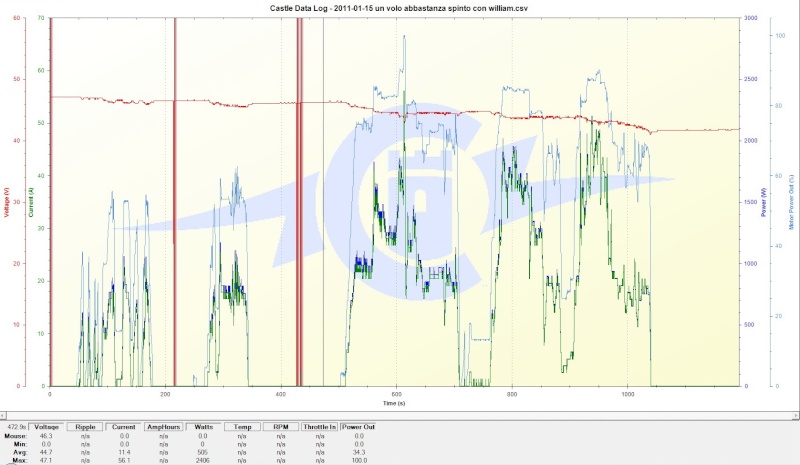Toggle the Throttle In series button
The height and width of the screenshot is (465, 800).
tap(319, 427)
